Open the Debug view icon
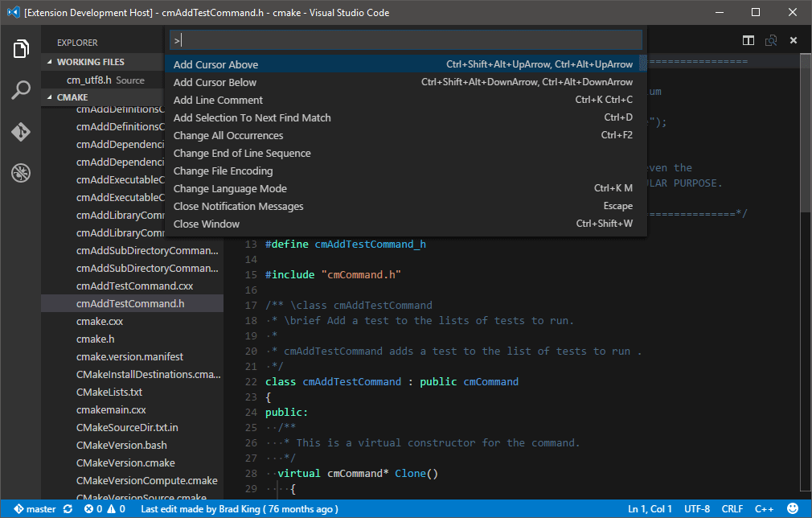The height and width of the screenshot is (518, 812). point(20,173)
